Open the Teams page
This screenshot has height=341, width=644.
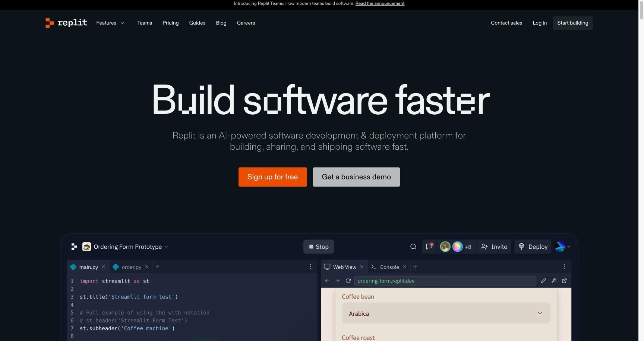point(145,23)
